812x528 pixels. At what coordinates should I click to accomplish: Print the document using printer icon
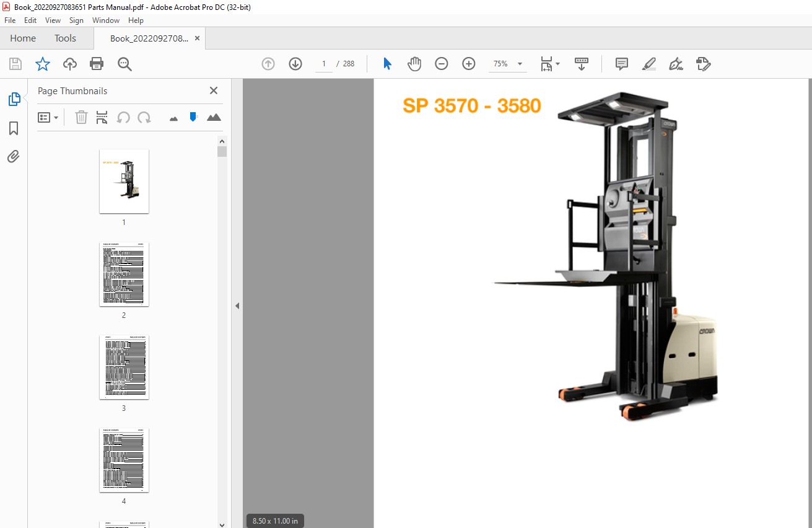tap(97, 64)
